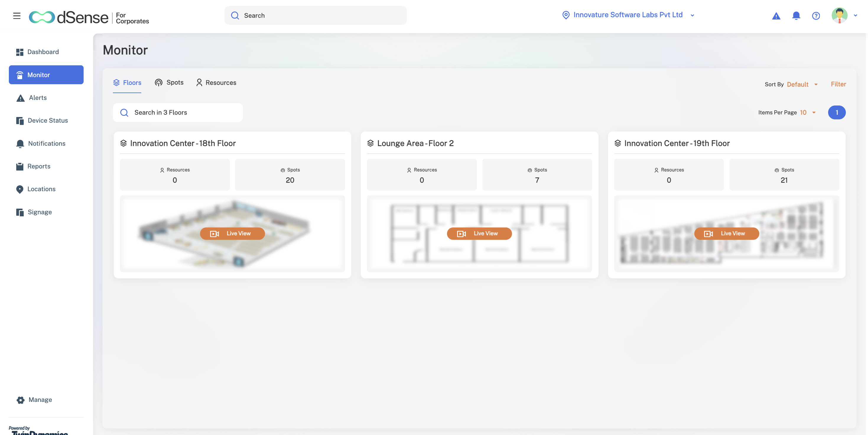Click the Manage gear icon
Image resolution: width=868 pixels, height=435 pixels.
click(21, 400)
